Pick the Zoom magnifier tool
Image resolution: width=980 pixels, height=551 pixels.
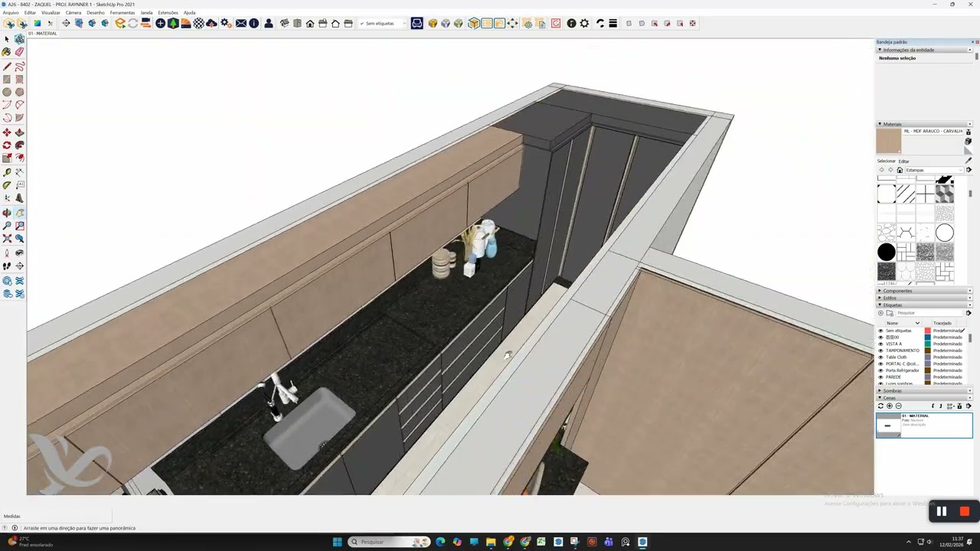7,226
